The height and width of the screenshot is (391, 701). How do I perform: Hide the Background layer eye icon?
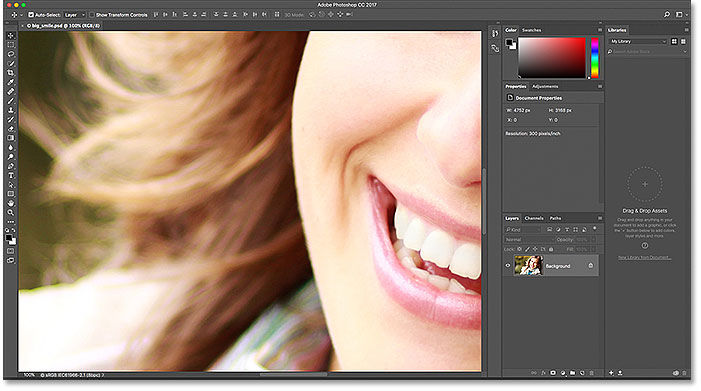[x=508, y=265]
